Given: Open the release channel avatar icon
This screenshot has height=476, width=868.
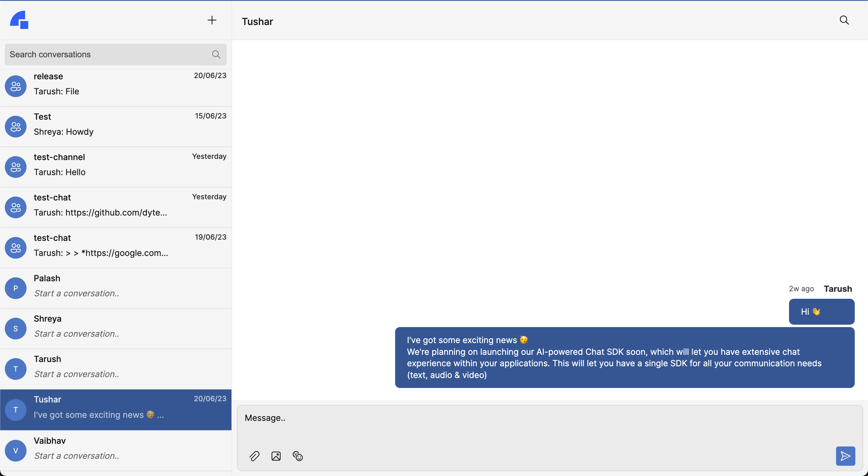Looking at the screenshot, I should coord(15,86).
